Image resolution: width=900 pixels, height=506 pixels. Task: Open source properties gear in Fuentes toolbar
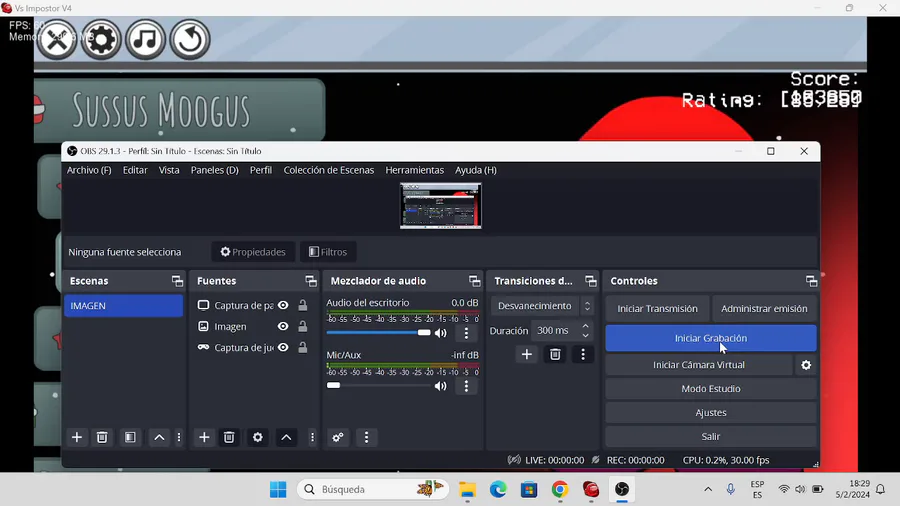click(258, 437)
